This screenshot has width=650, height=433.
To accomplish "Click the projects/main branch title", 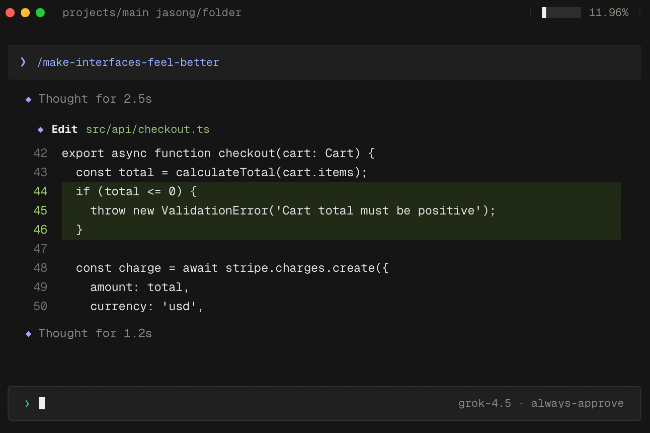I will click(x=105, y=13).
